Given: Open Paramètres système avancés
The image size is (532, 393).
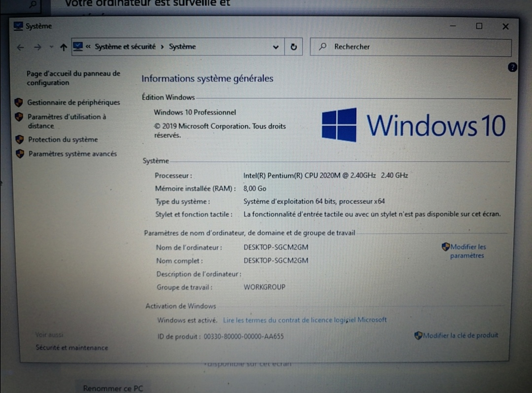Looking at the screenshot, I should tap(72, 154).
